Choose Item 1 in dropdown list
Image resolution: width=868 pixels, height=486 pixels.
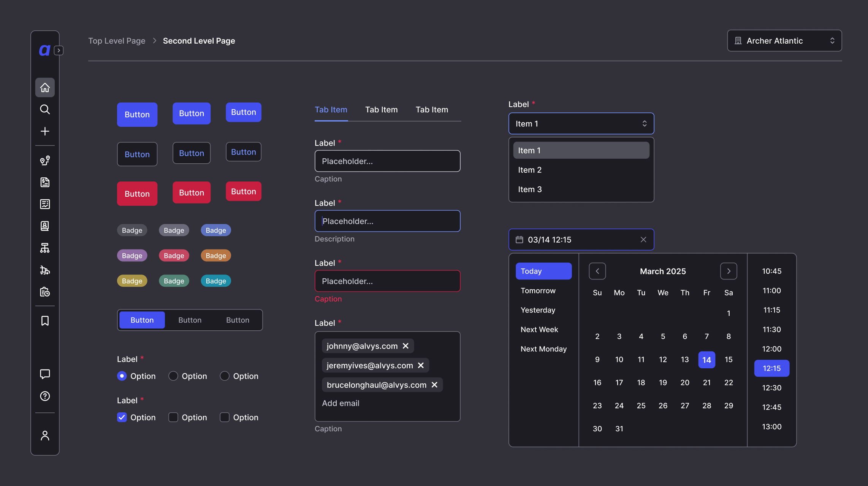pos(581,150)
